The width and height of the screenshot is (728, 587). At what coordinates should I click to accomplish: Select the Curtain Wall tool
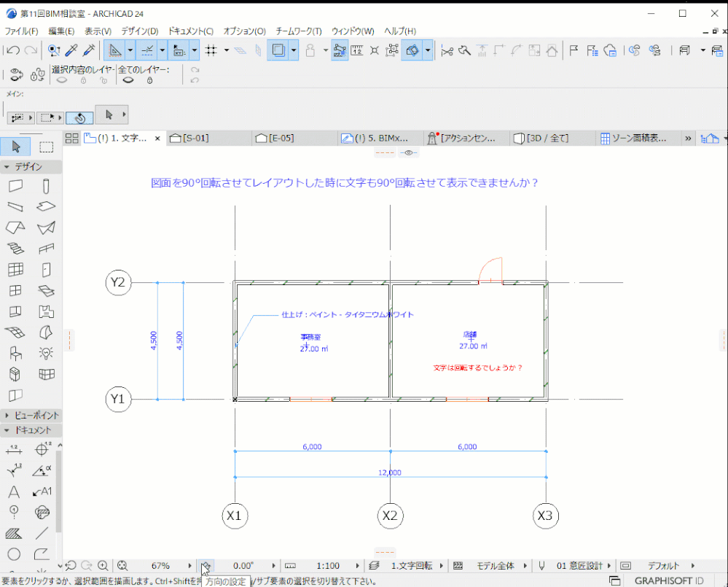(x=15, y=269)
